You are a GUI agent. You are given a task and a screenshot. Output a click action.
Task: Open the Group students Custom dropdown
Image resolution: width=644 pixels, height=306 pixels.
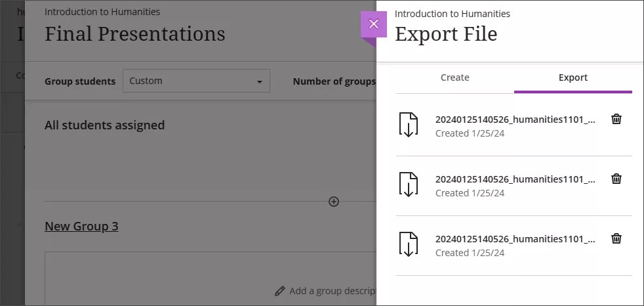point(195,81)
